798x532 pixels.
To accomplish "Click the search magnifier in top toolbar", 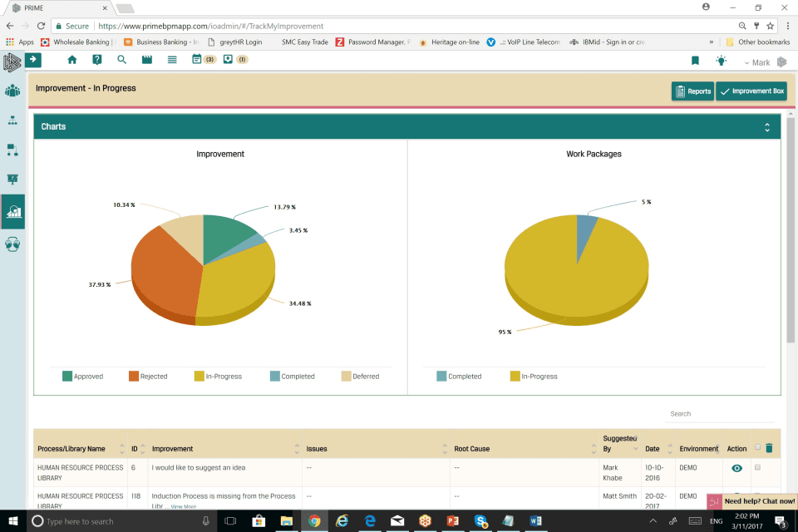I will pyautogui.click(x=121, y=60).
